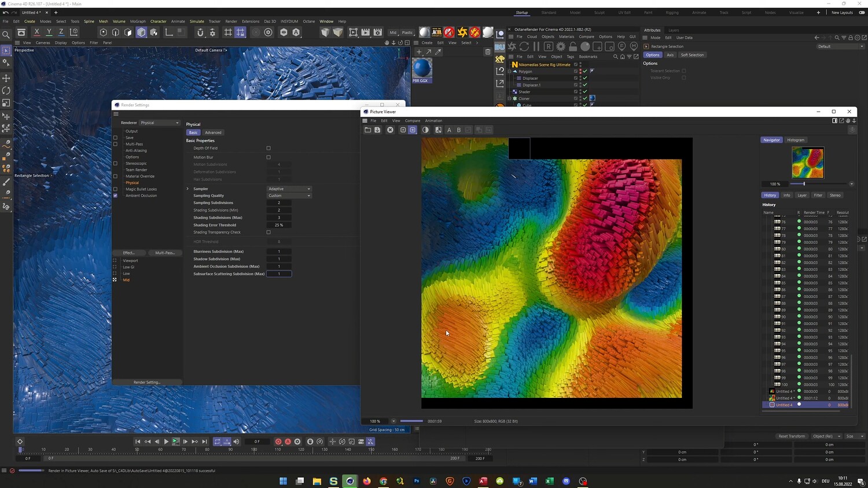Open image folder icon in Picture Viewer

pos(367,130)
